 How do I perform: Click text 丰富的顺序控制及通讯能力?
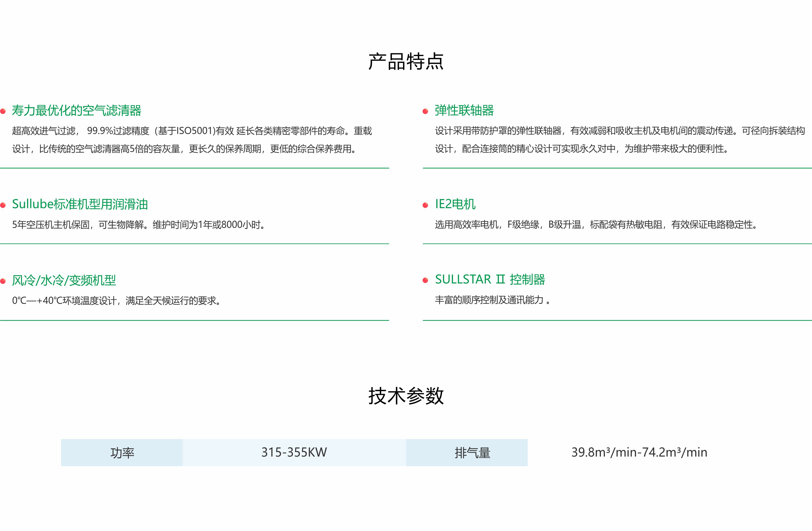click(489, 300)
